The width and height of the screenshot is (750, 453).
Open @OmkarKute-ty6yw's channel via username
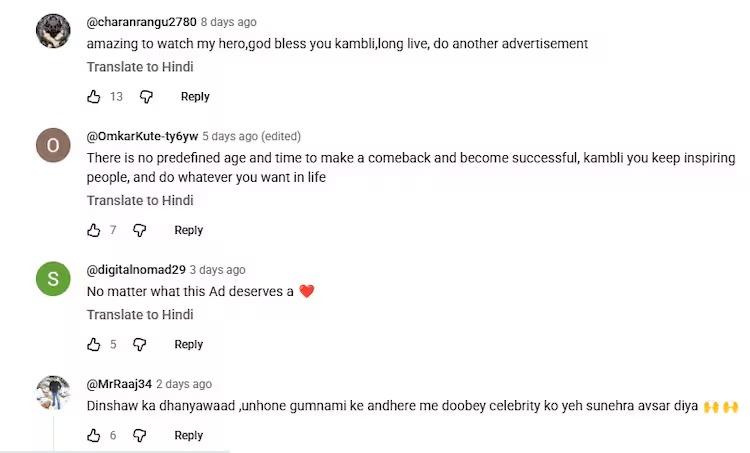[x=141, y=136]
